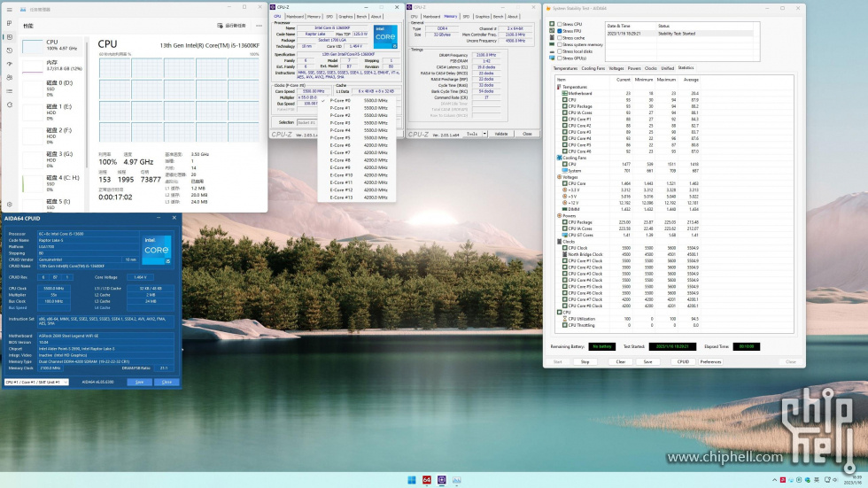Click Close button in CPU-Z memory window
868x488 pixels.
pos(527,134)
